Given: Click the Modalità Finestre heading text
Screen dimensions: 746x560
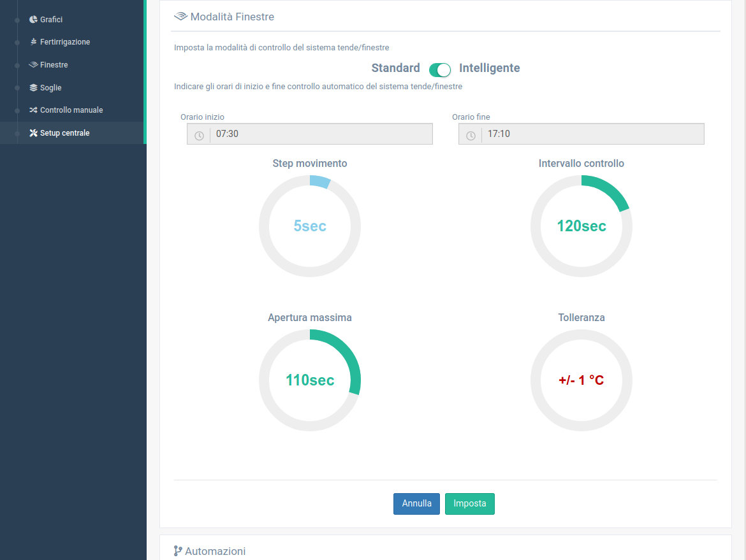Looking at the screenshot, I should (232, 17).
